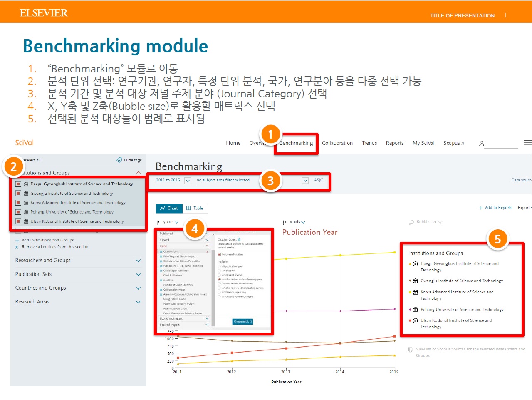
Task: Click institution icon beside Gwangju Institute sidebar entry
Action: click(x=26, y=194)
